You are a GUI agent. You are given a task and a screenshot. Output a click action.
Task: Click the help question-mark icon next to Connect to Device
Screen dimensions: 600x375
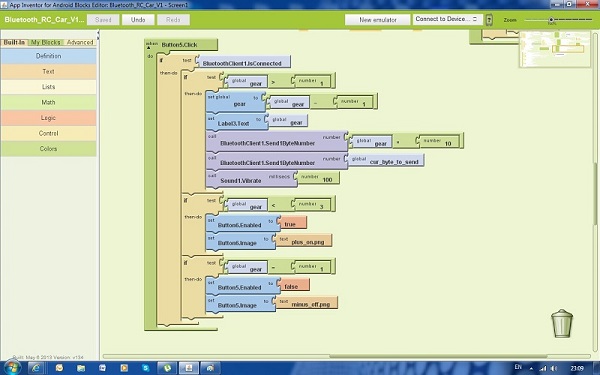[489, 20]
